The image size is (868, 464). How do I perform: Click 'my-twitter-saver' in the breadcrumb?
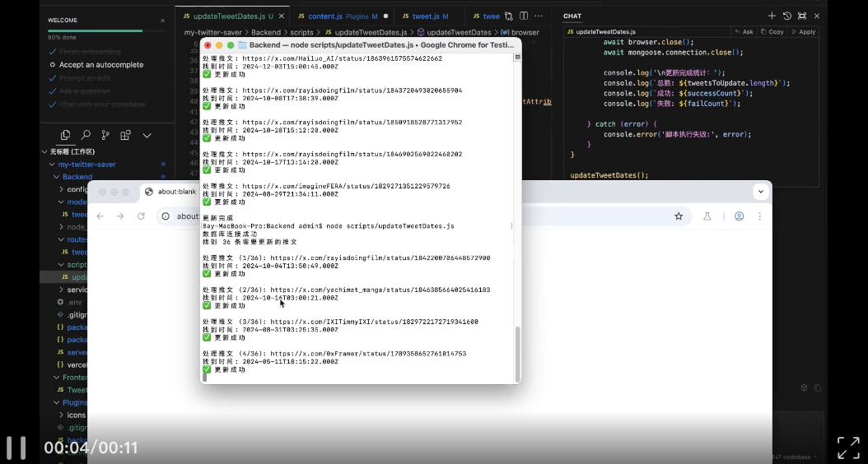[213, 33]
